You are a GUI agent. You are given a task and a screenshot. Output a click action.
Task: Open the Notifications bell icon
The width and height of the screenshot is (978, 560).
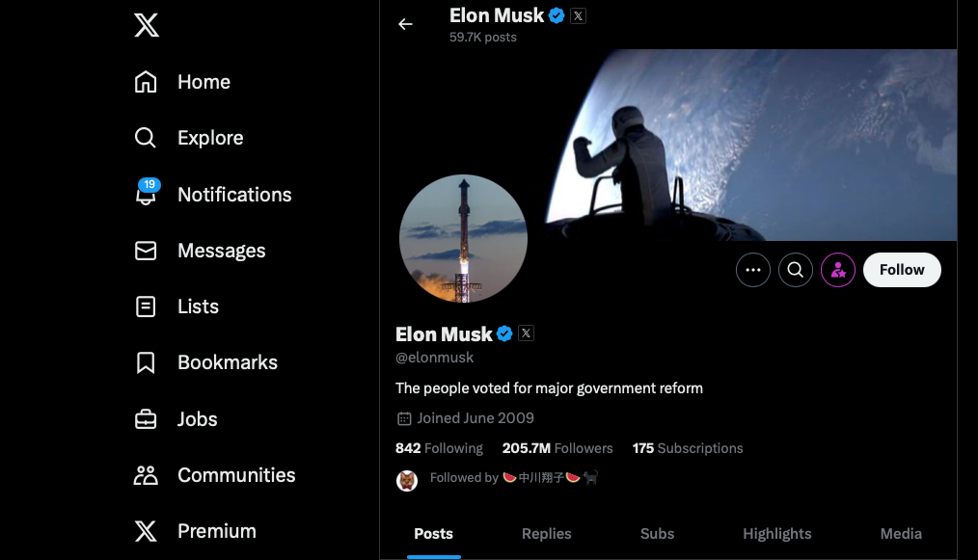(x=146, y=194)
